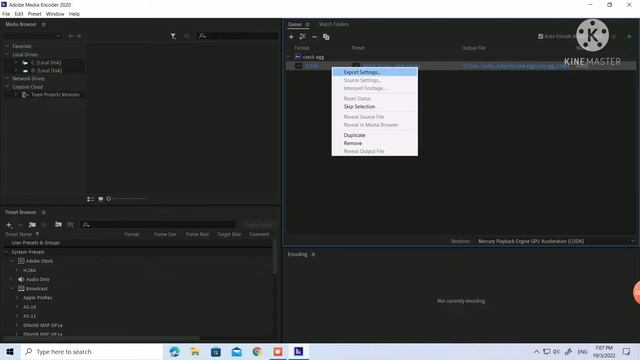
Task: Click the Target Rate column header
Action: [x=229, y=234]
